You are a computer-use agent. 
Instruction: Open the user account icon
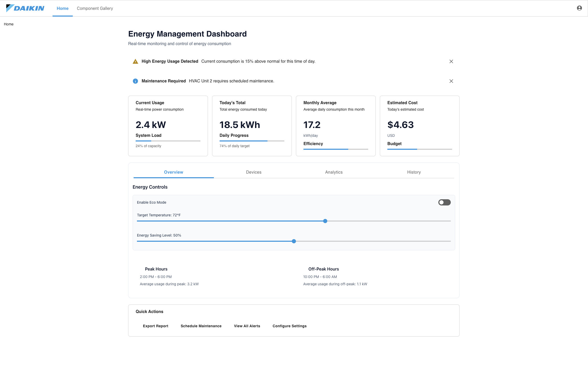[x=579, y=8]
